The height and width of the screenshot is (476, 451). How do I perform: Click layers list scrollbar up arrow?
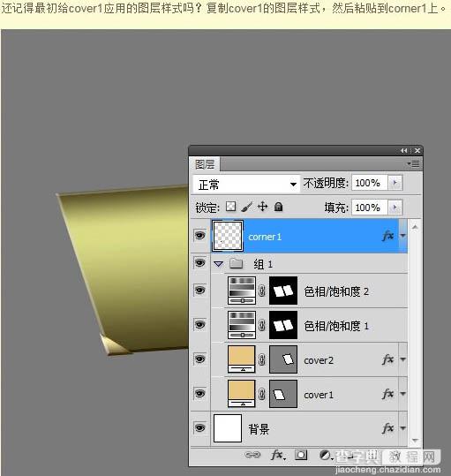point(415,227)
